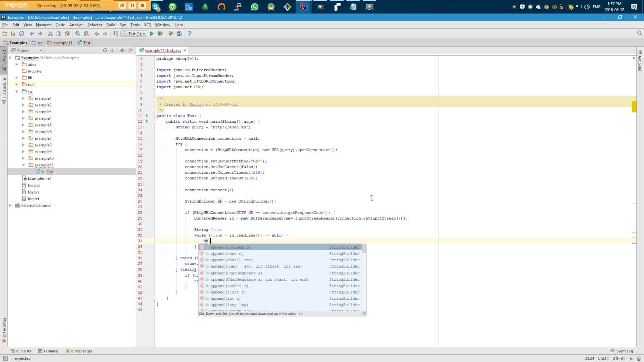
Task: Open Project panel gear settings
Action: [x=122, y=50]
